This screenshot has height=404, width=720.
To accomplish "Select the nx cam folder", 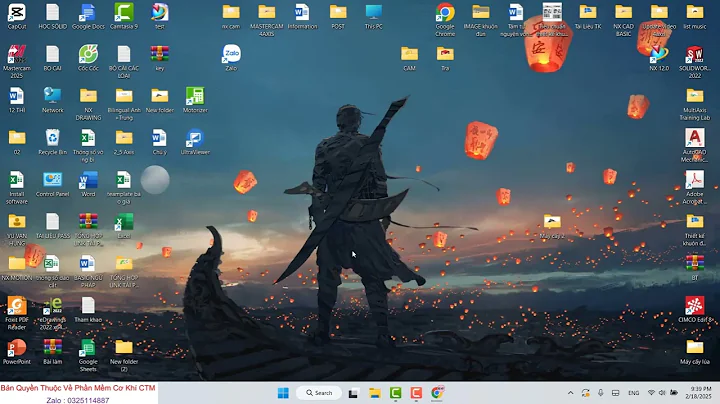I will (x=231, y=17).
